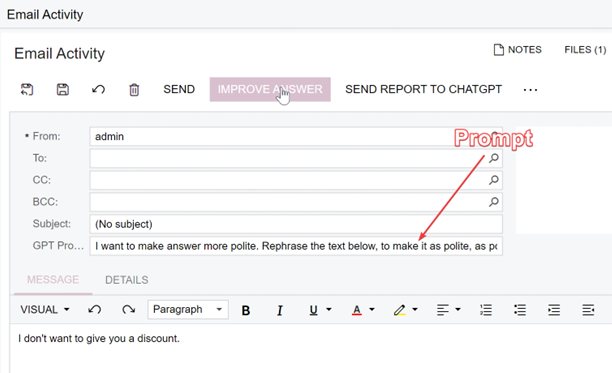Screen dimensions: 612x373
Task: Expand the Underline options arrow
Action: [x=329, y=310]
